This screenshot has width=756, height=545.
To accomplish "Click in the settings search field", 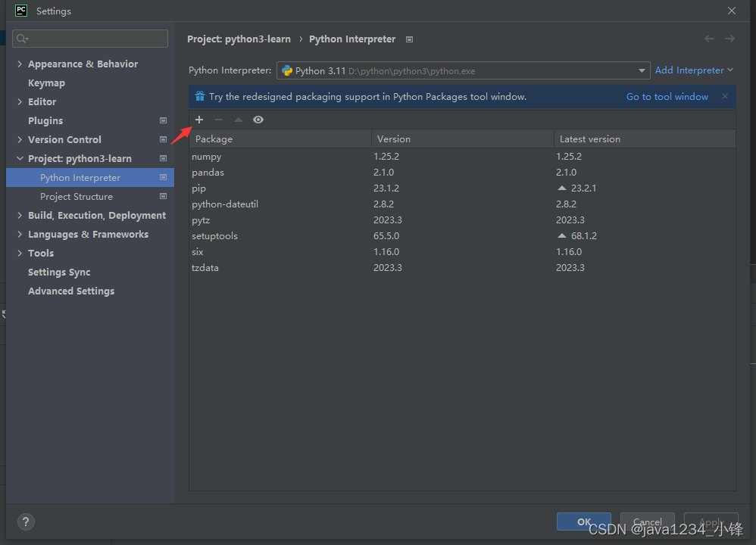I will [90, 39].
